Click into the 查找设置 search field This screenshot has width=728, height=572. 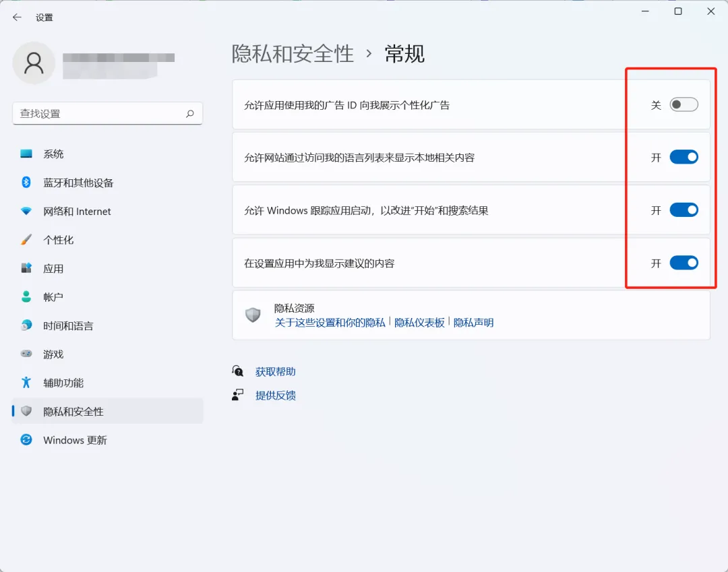click(98, 114)
